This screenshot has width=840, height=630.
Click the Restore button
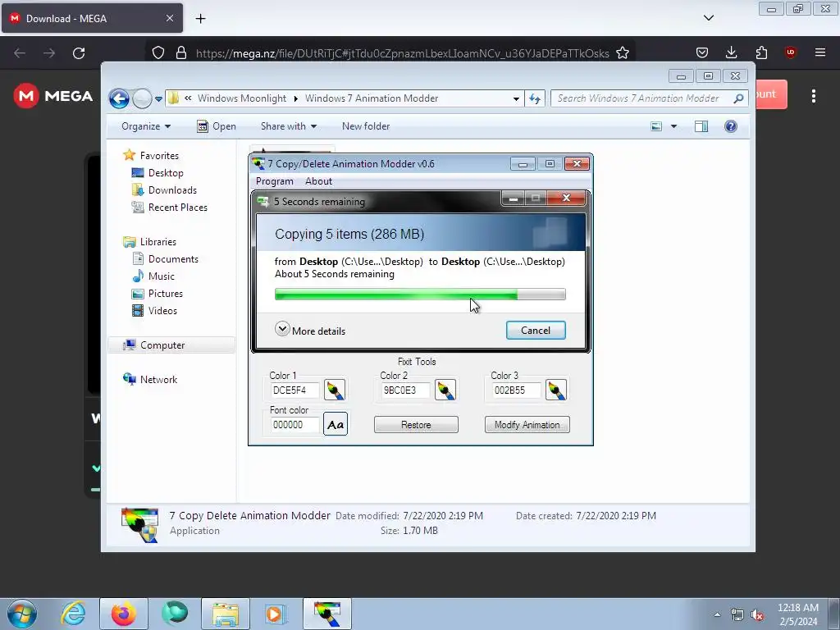point(416,425)
